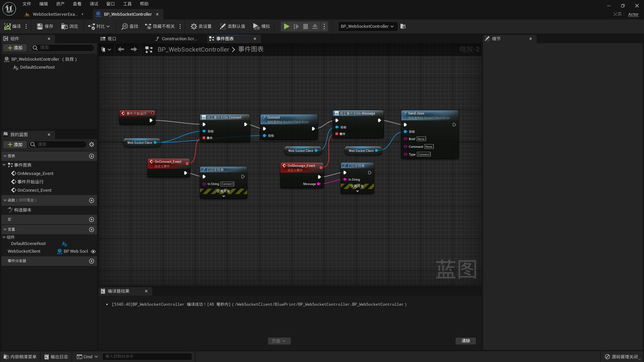Screen dimensions: 644x362
Task: Add new variable via 变量 plus icon
Action: coord(92,230)
